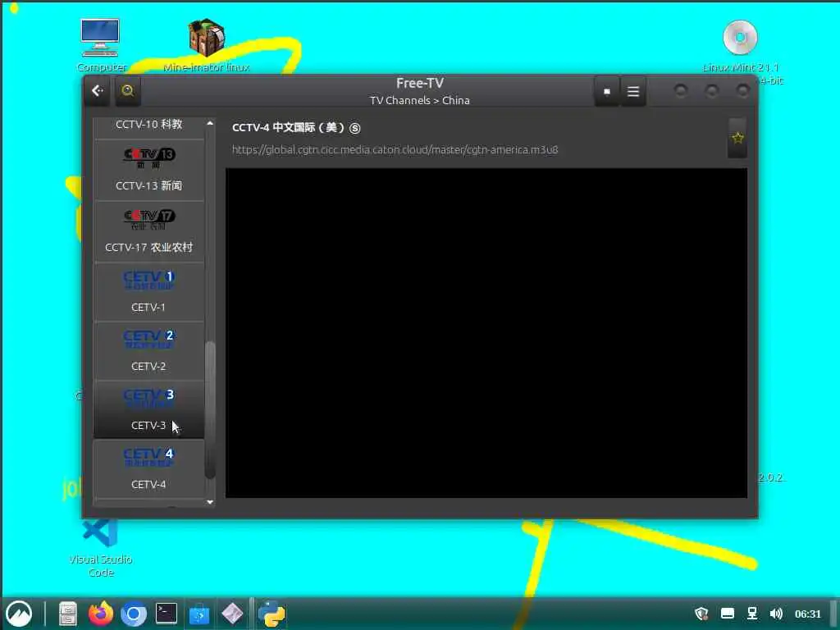This screenshot has height=630, width=840.
Task: Open channel search with magnifier icon
Action: (127, 90)
